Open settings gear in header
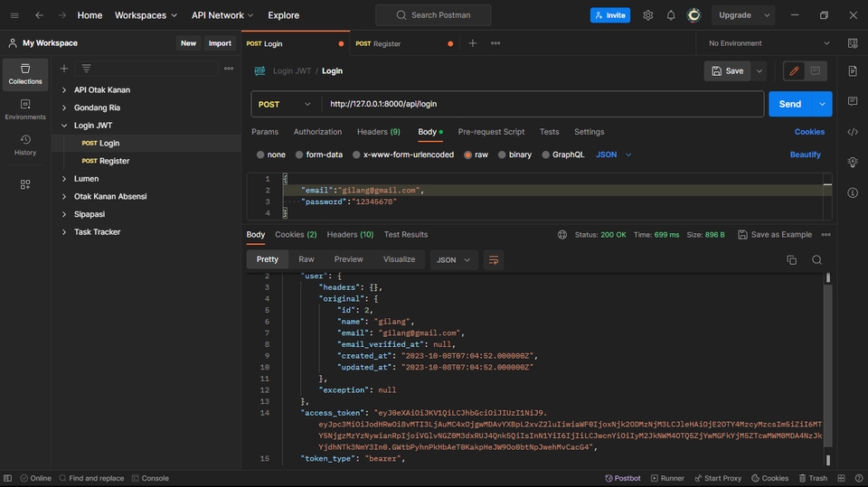The width and height of the screenshot is (868, 487). (648, 15)
